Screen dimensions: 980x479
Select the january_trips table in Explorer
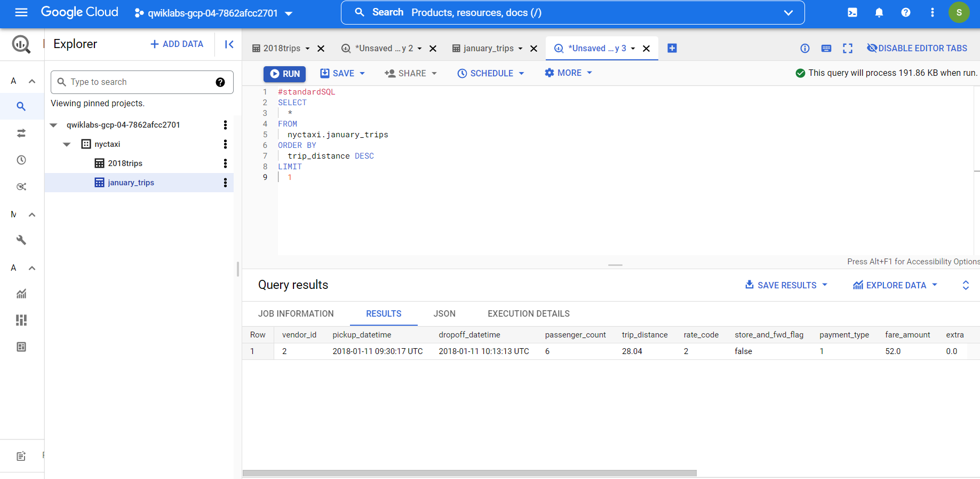[x=131, y=183]
